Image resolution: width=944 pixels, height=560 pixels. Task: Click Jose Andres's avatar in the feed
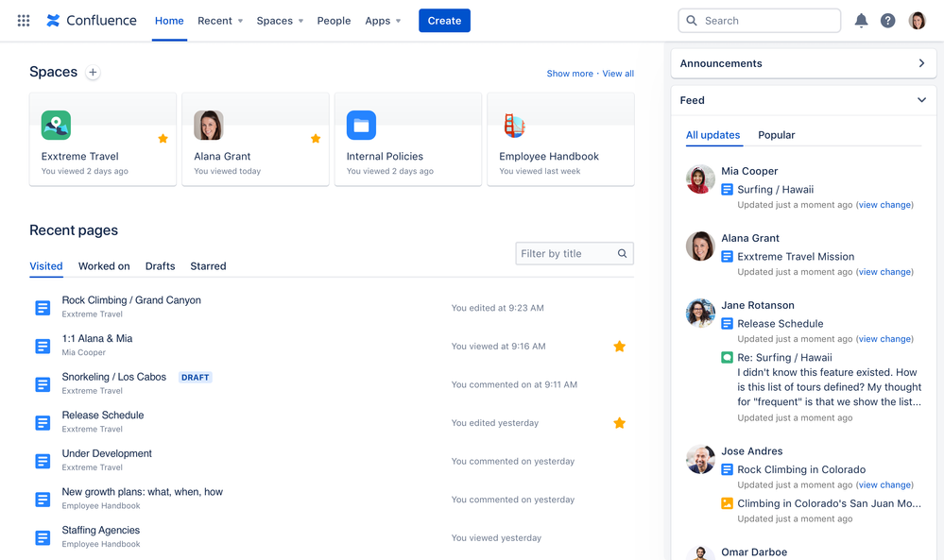[x=700, y=460]
